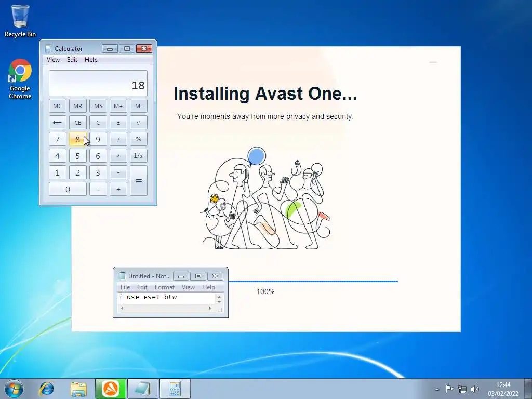Open Notepad Edit menu
Image resolution: width=532 pixels, height=399 pixels.
142,287
